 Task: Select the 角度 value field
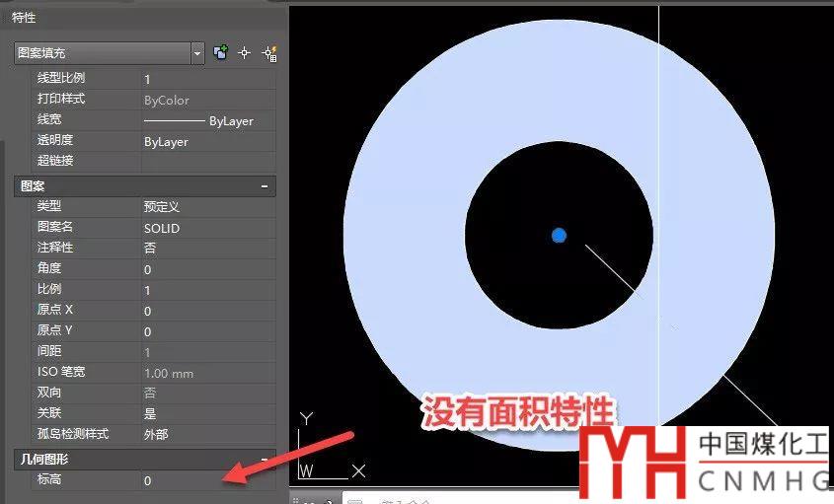point(208,269)
